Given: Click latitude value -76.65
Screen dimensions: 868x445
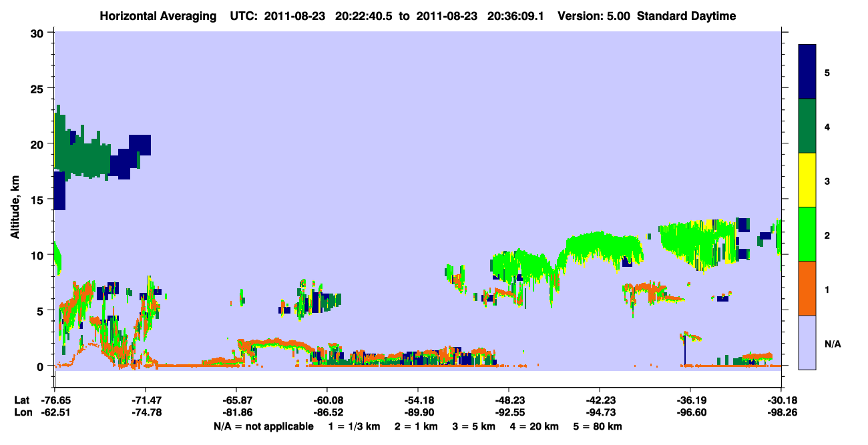Looking at the screenshot, I should pos(55,400).
